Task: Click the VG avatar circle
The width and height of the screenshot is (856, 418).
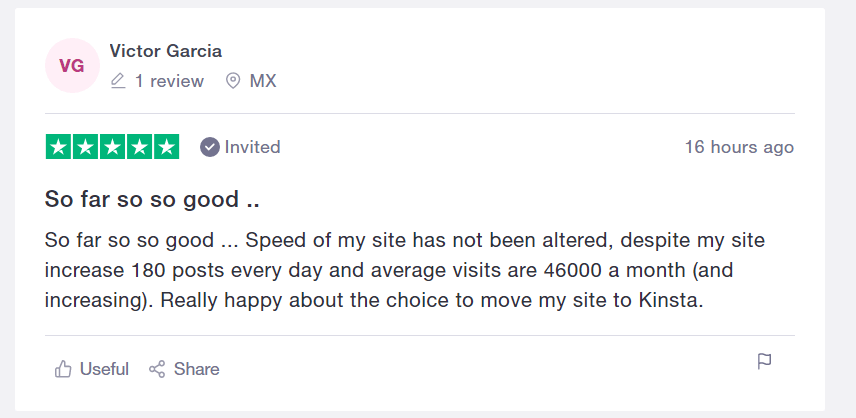Action: pyautogui.click(x=72, y=65)
